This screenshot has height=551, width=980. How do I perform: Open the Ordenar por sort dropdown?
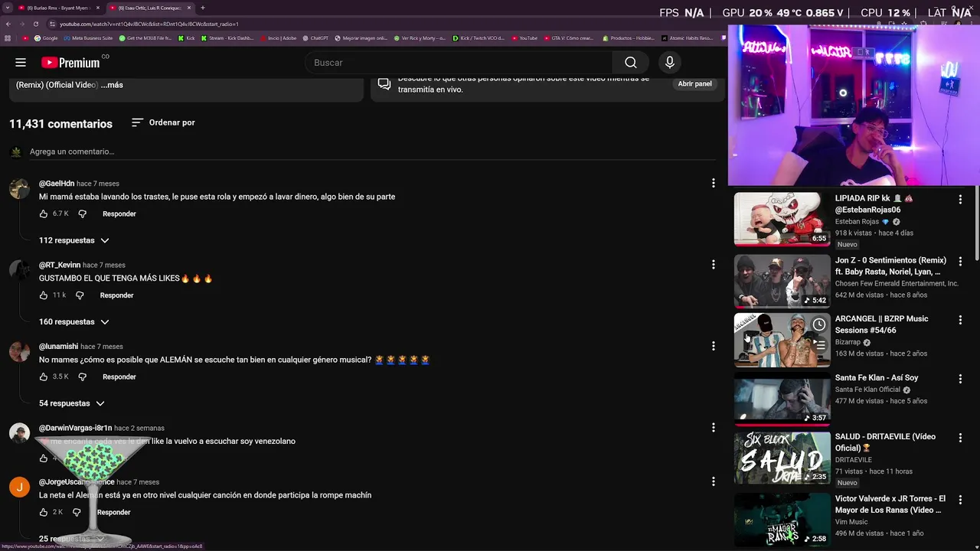coord(163,122)
